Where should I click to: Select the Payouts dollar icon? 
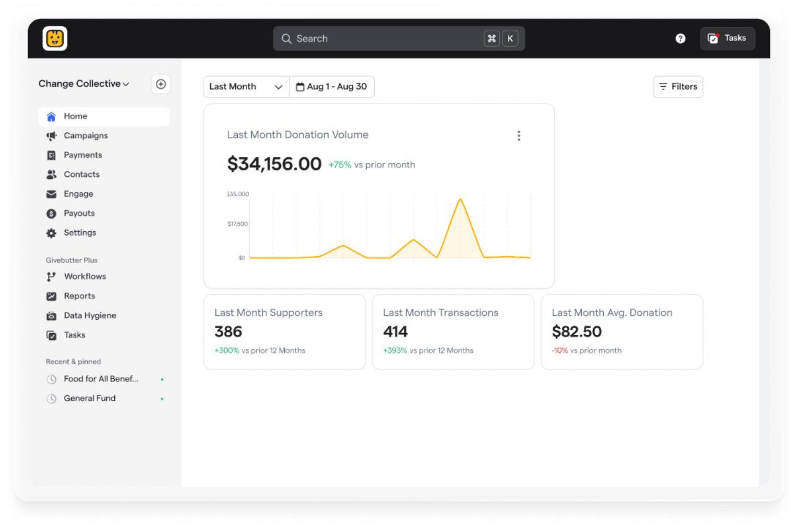(51, 213)
